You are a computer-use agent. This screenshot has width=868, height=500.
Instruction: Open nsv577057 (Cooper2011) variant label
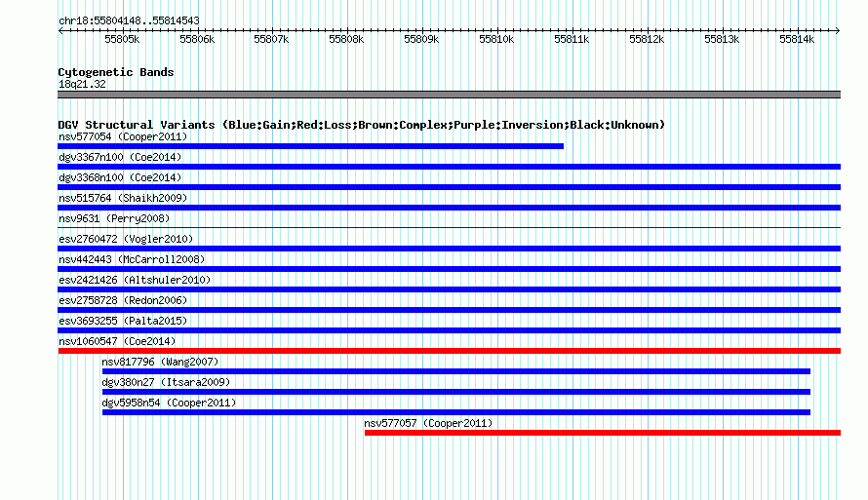click(x=428, y=423)
